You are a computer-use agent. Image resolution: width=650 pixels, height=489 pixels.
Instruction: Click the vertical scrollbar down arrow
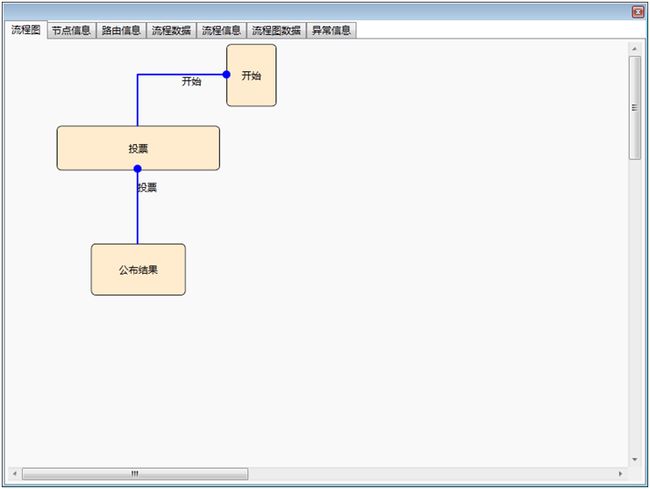[635, 459]
